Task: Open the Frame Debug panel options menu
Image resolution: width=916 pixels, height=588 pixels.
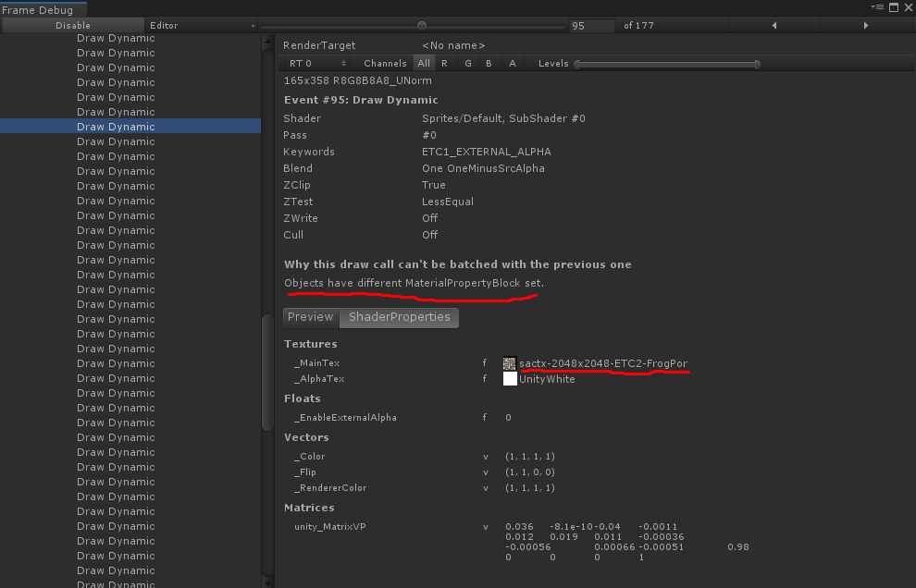Action: 877,7
